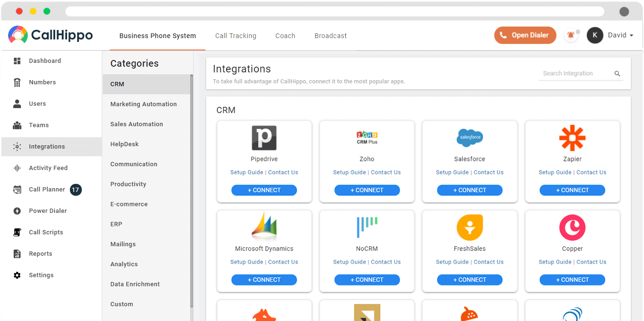The height and width of the screenshot is (321, 644).
Task: Click the Open Dialer button
Action: pos(525,35)
